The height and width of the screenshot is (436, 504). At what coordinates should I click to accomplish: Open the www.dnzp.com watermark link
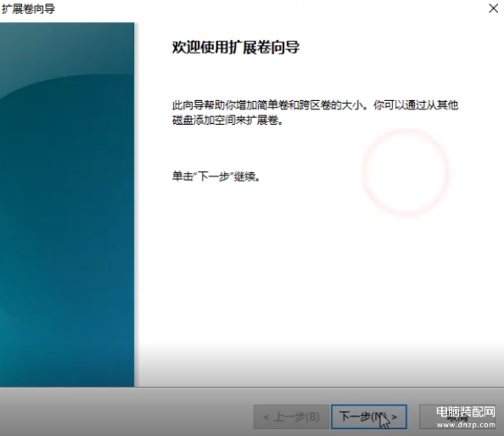pos(466,425)
